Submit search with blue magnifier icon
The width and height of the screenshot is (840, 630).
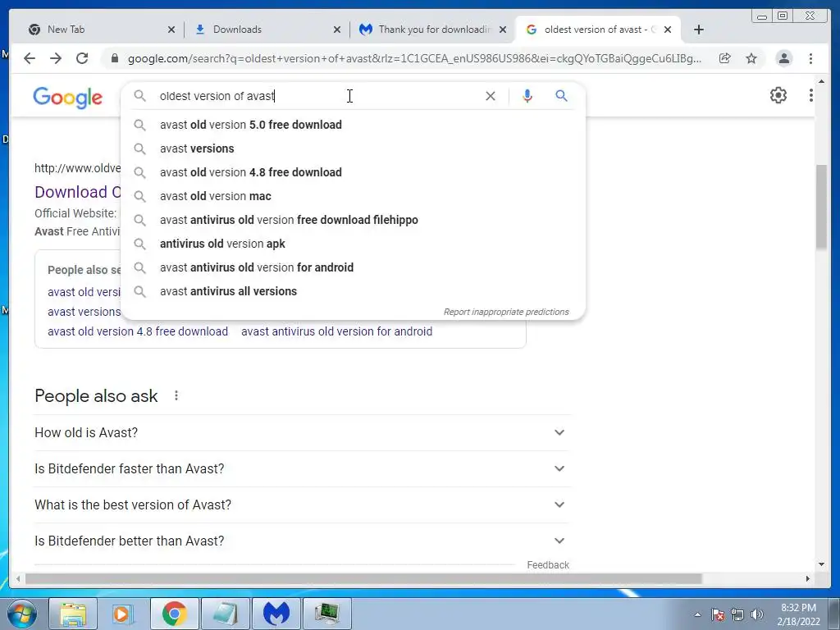[x=561, y=96]
